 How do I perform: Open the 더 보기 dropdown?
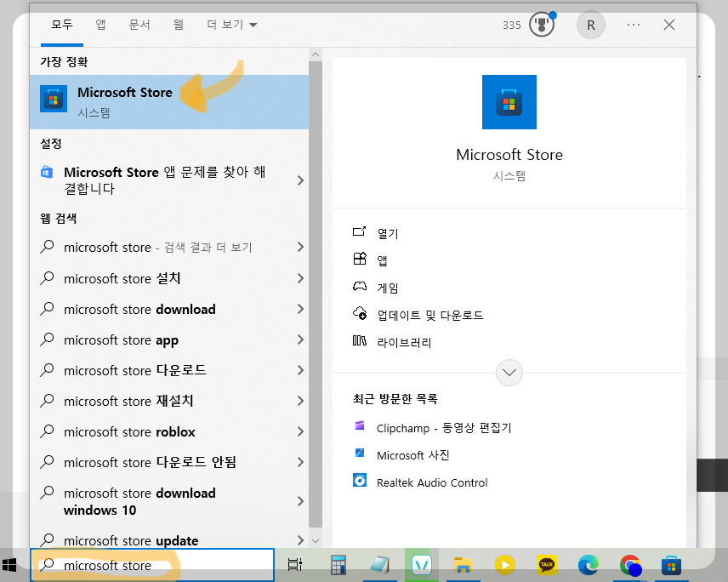[x=231, y=25]
